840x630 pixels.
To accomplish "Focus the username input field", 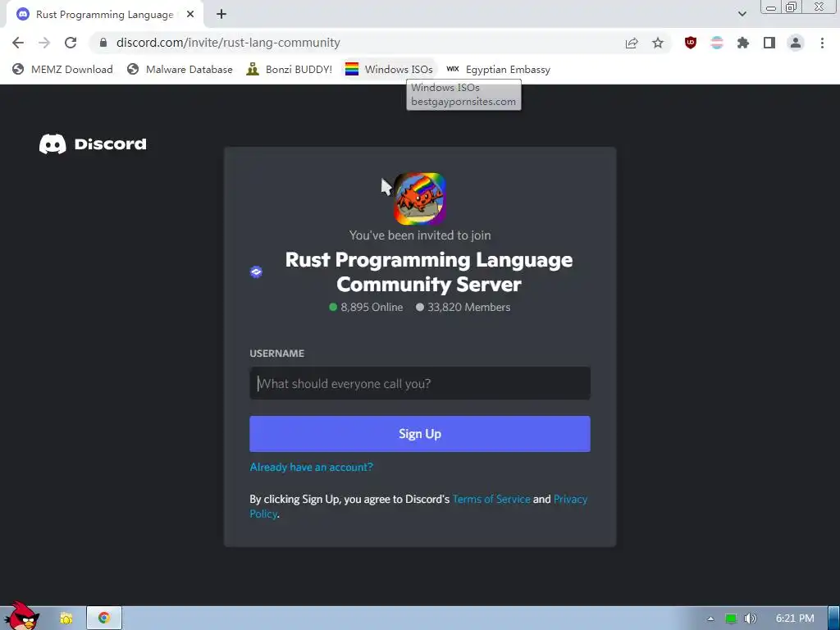I will coord(420,384).
